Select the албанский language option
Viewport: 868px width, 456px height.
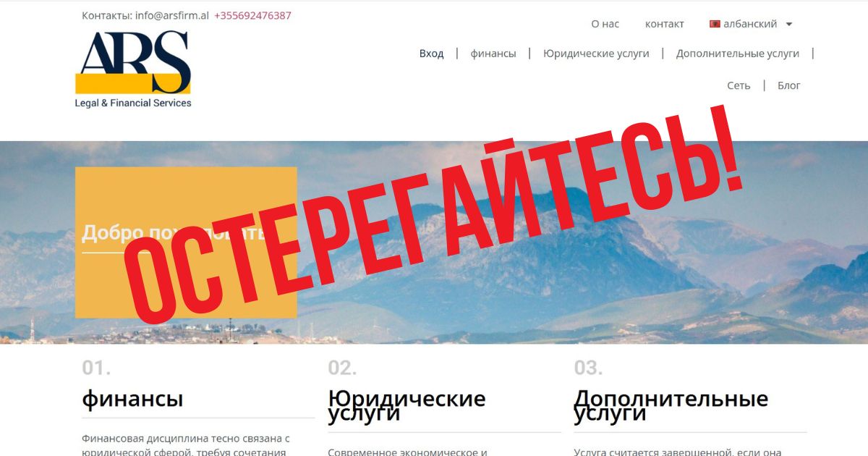tap(750, 24)
